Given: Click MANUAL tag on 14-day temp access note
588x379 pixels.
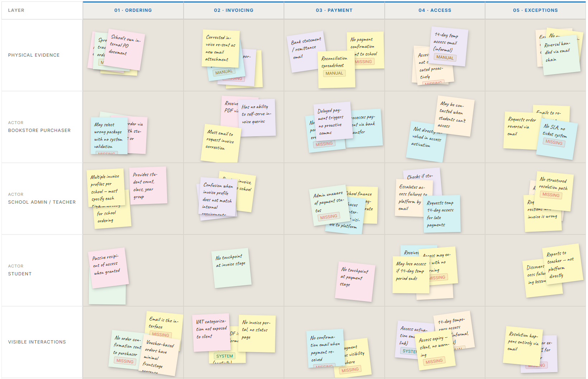Looking at the screenshot, I should pos(445,57).
